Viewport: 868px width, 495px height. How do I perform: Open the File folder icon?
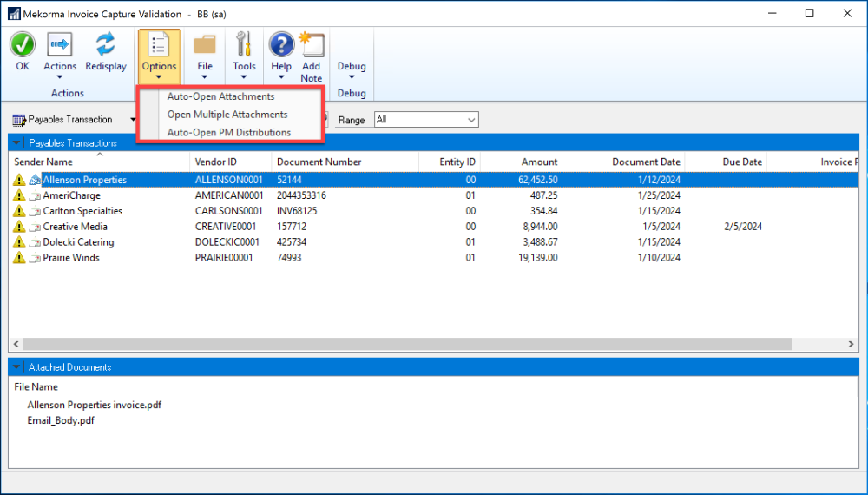(x=205, y=45)
